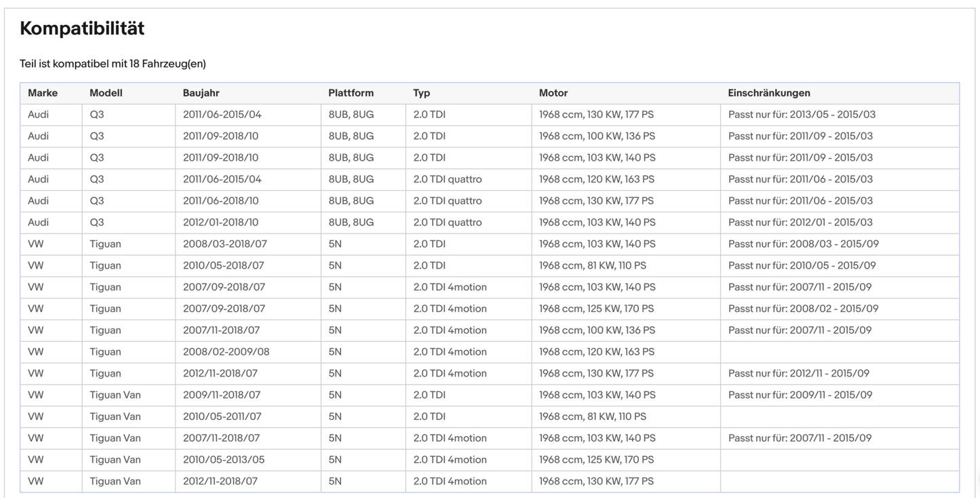Viewport: 980px width, 498px height.
Task: Click the 'Kompatibilität' heading
Action: (82, 28)
